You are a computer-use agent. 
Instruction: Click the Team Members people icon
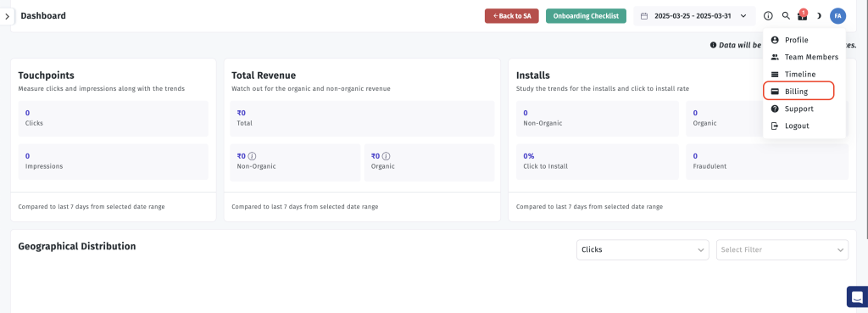coord(775,57)
